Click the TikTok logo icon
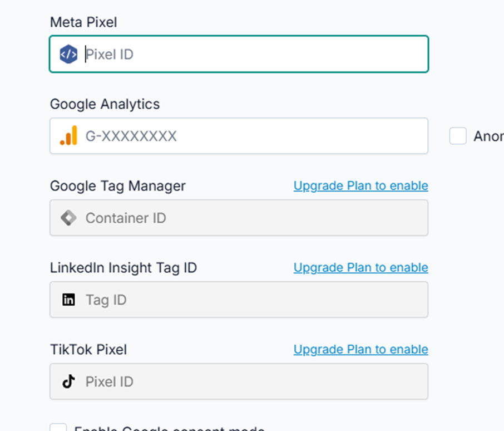Image resolution: width=504 pixels, height=431 pixels. 68,382
